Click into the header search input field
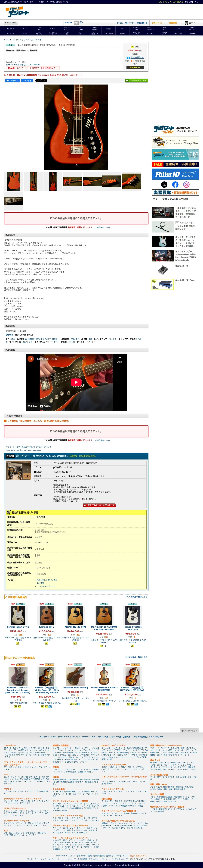203x868 pixels. 41,23
